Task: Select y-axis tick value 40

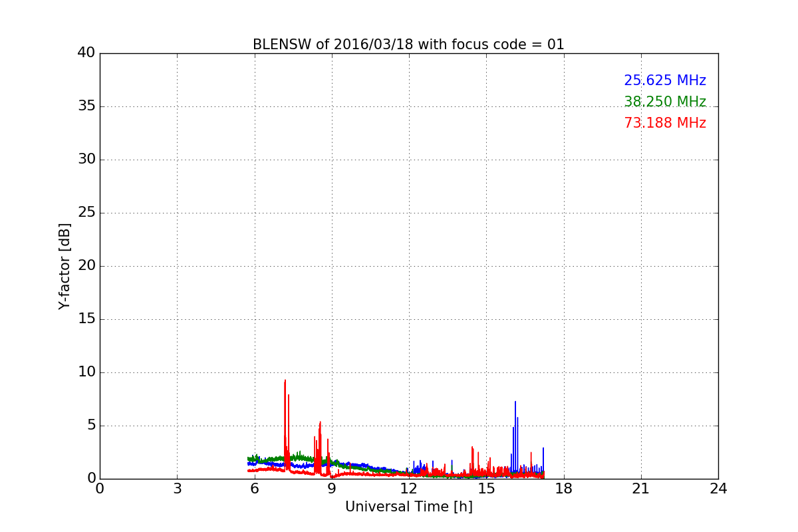Action: coord(86,53)
